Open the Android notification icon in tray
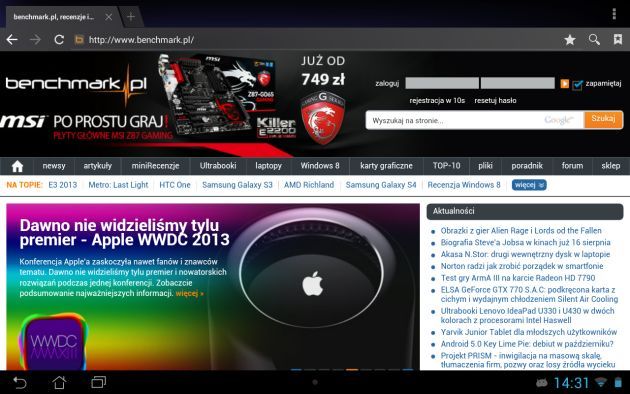630x394 pixels. pos(542,383)
